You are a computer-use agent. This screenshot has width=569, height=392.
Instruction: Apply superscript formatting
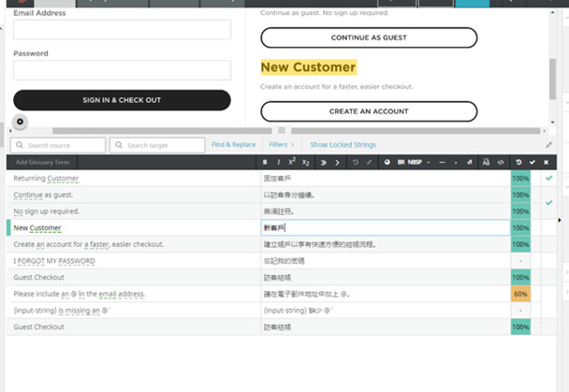(x=291, y=163)
